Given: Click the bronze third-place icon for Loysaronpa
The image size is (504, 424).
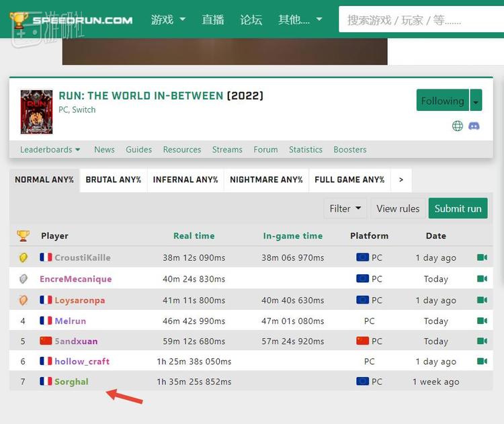Looking at the screenshot, I should [23, 300].
